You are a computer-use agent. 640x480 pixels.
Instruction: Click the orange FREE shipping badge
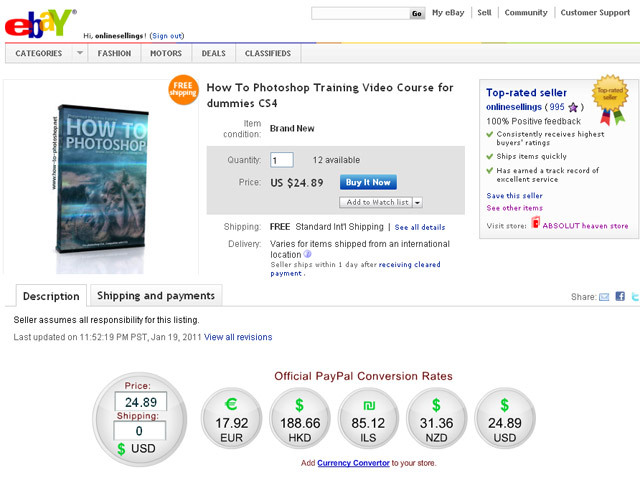point(183,90)
